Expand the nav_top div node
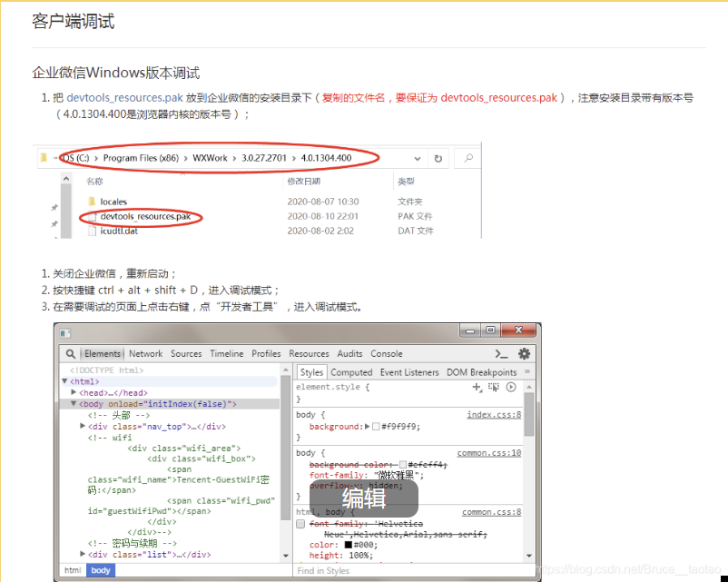Screen dimensions: 728x582 pos(83,426)
